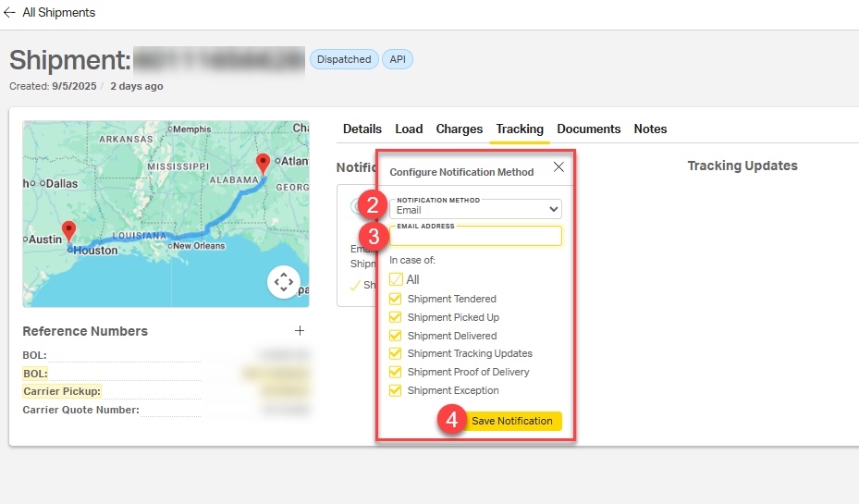The height and width of the screenshot is (504, 859).
Task: Click the Atlanta destination map pin
Action: [264, 164]
